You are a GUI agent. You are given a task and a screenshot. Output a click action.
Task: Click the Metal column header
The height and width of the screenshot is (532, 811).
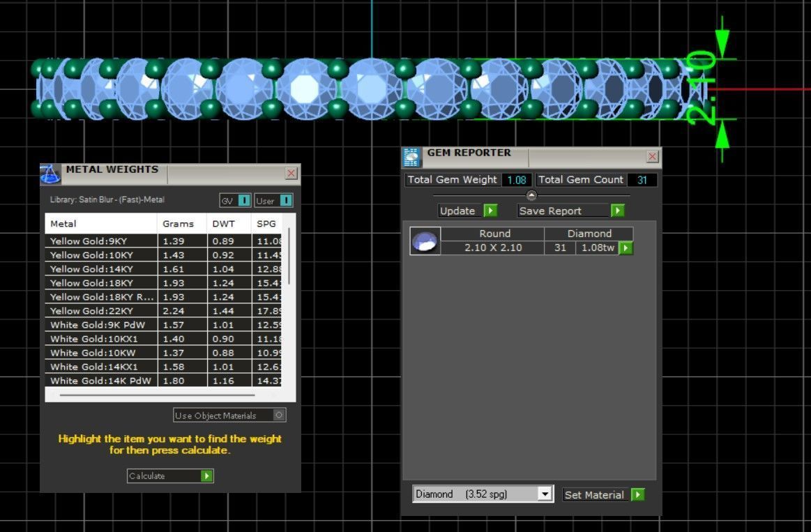click(101, 224)
